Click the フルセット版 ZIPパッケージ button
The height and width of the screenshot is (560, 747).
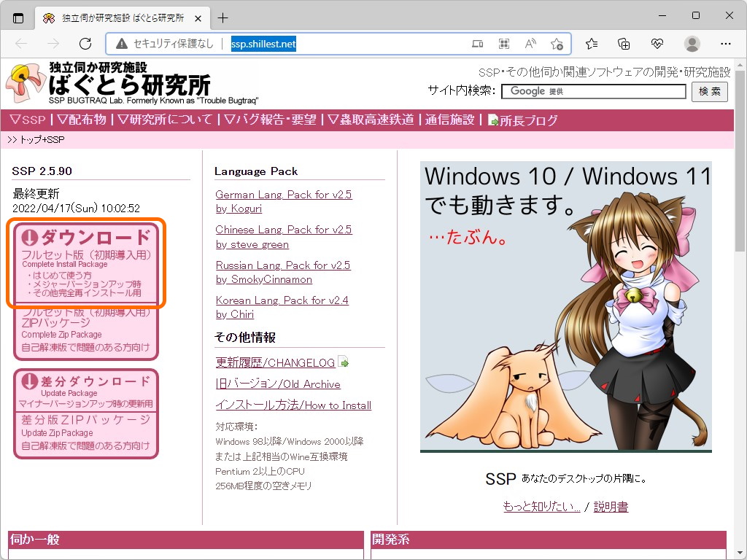click(86, 332)
